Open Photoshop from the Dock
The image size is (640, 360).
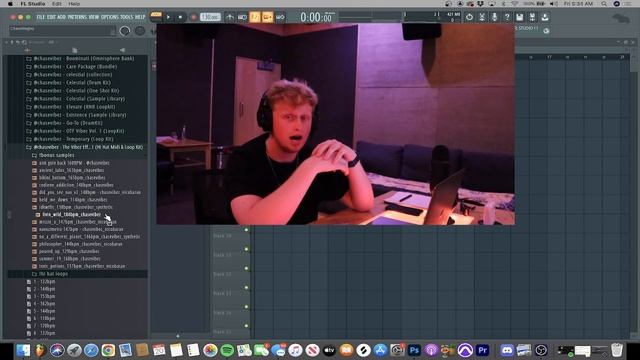(x=414, y=350)
